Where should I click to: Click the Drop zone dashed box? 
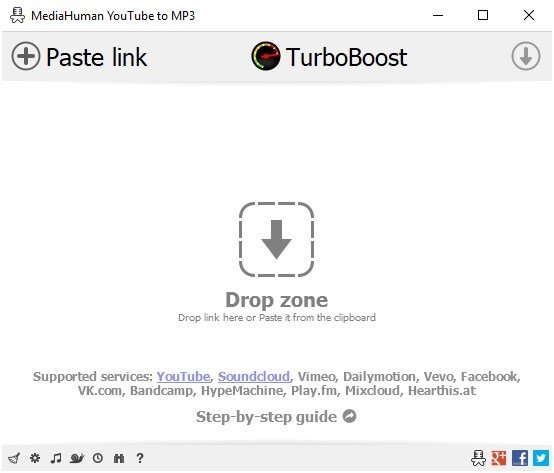[x=276, y=239]
